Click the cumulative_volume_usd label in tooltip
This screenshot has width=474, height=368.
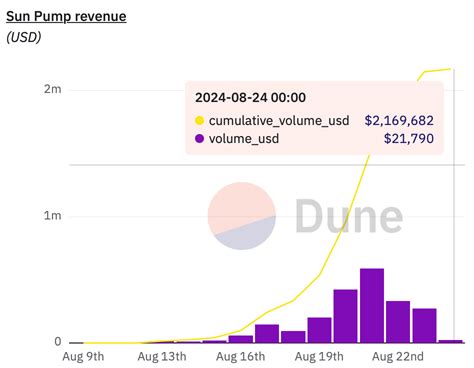click(279, 121)
